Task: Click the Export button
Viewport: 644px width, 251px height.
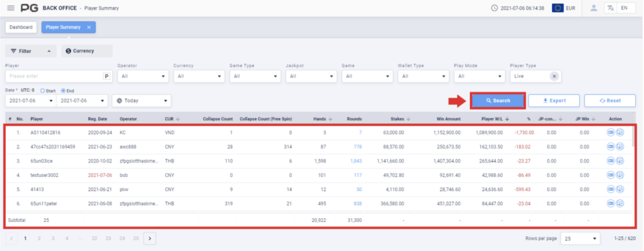Action: click(554, 101)
